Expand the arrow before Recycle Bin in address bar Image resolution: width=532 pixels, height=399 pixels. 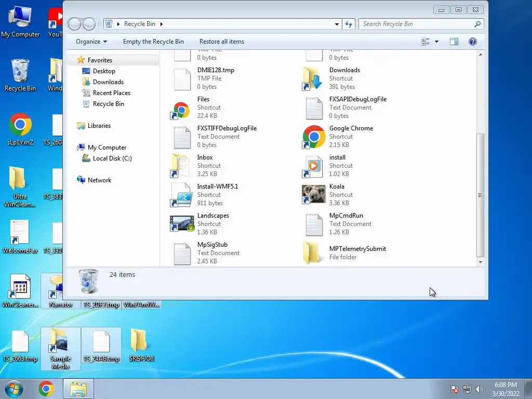click(x=118, y=24)
